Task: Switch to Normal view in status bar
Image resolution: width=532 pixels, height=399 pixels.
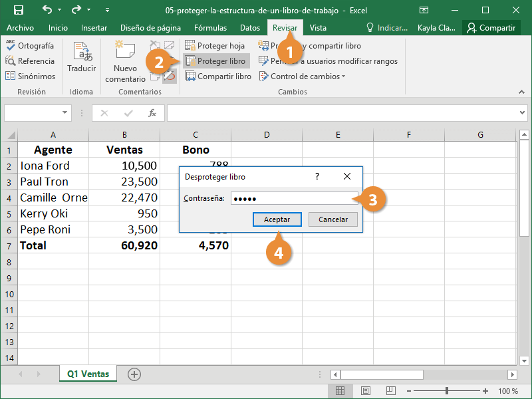Action: 340,391
